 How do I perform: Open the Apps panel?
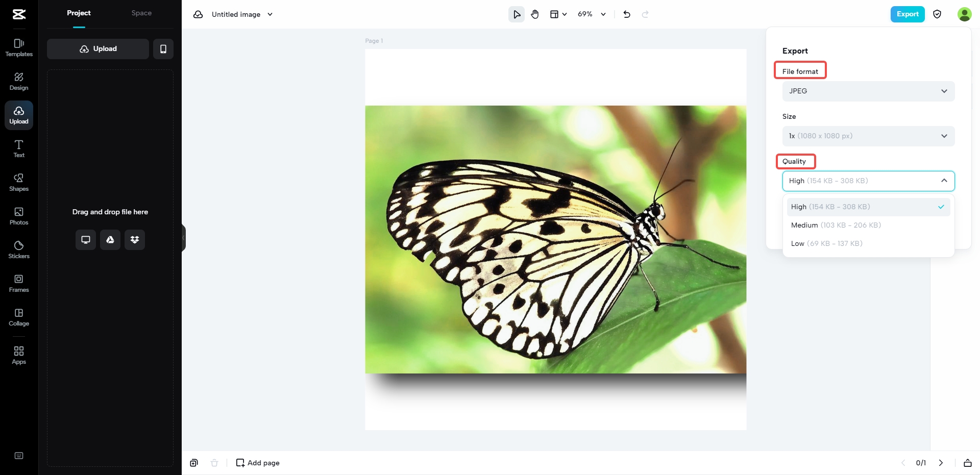pyautogui.click(x=18, y=354)
